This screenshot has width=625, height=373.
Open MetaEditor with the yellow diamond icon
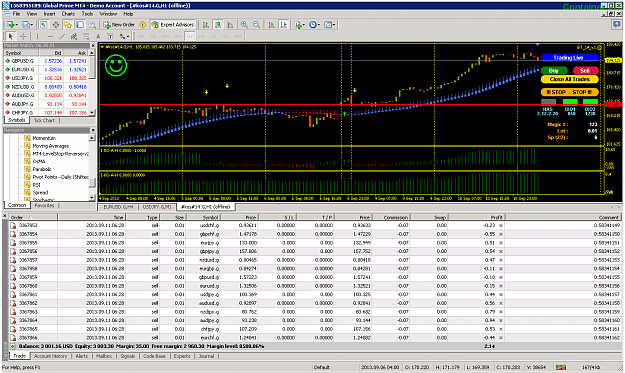click(x=143, y=25)
